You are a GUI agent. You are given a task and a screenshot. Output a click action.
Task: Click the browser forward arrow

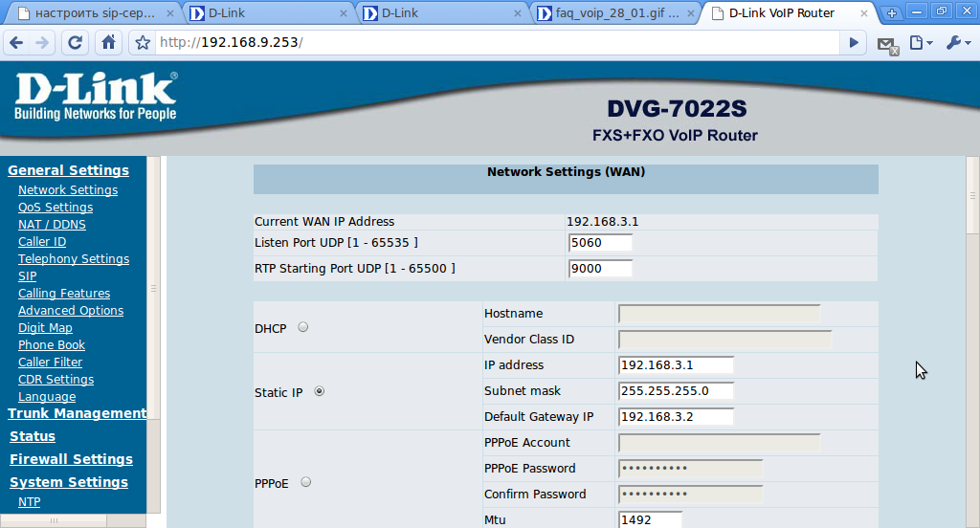[41, 42]
